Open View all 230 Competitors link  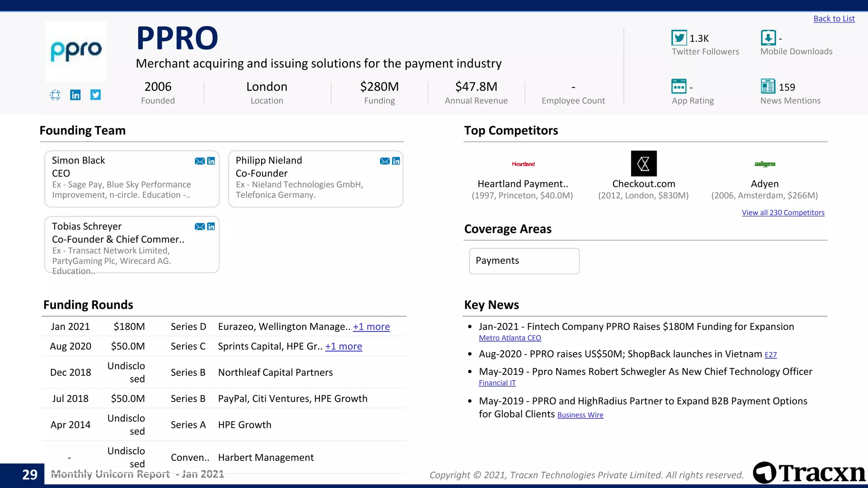click(x=783, y=213)
